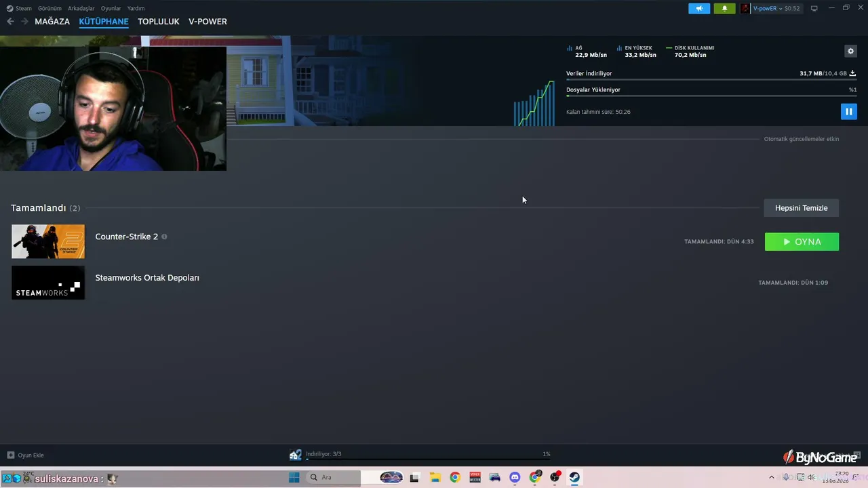The image size is (868, 488).
Task: Click the V-powER profile avatar
Action: [x=745, y=8]
